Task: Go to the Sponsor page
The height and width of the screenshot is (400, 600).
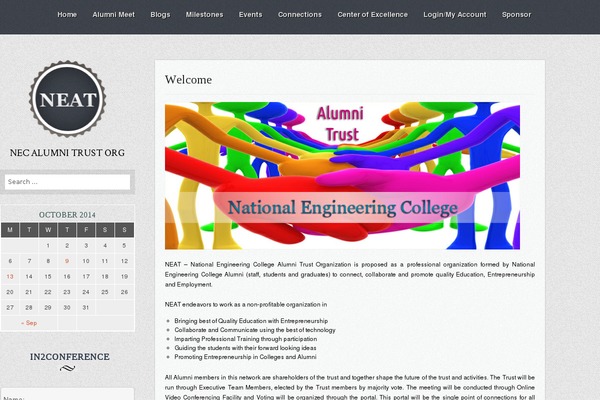Action: pos(516,15)
